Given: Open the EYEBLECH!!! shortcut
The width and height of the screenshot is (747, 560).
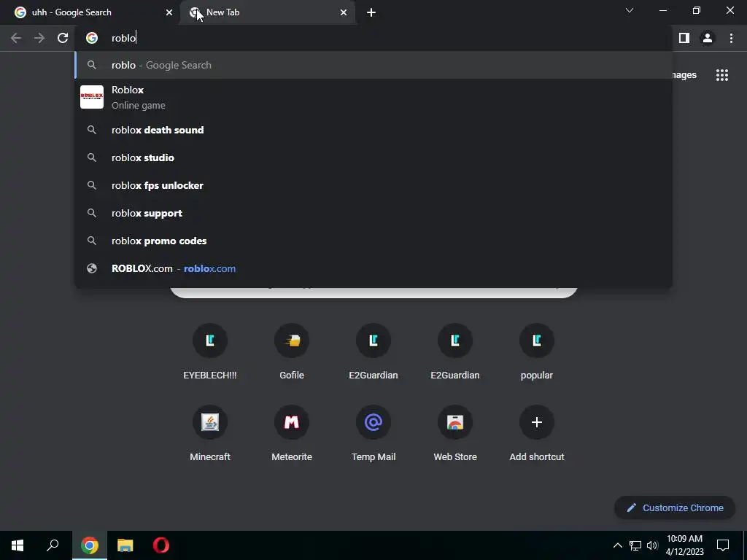Looking at the screenshot, I should pos(210,351).
